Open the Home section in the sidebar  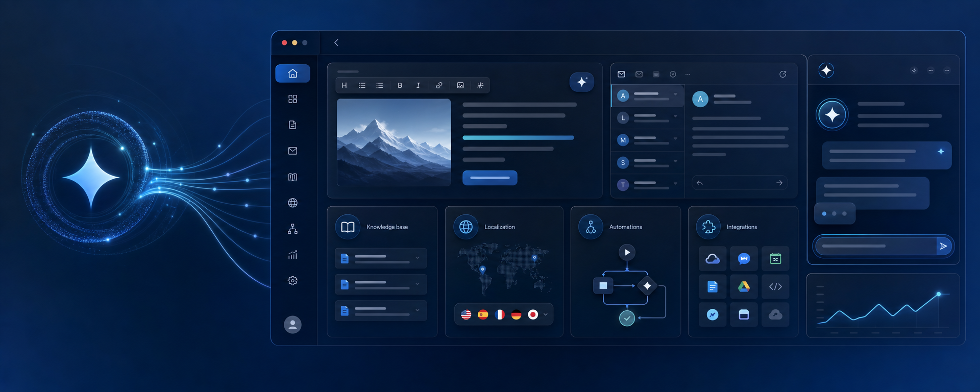pos(292,73)
